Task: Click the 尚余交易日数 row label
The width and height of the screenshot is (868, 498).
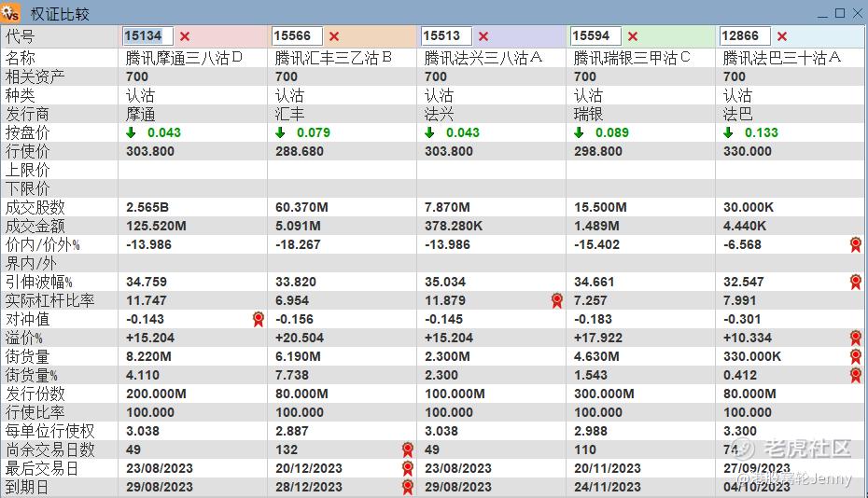Action: point(49,450)
